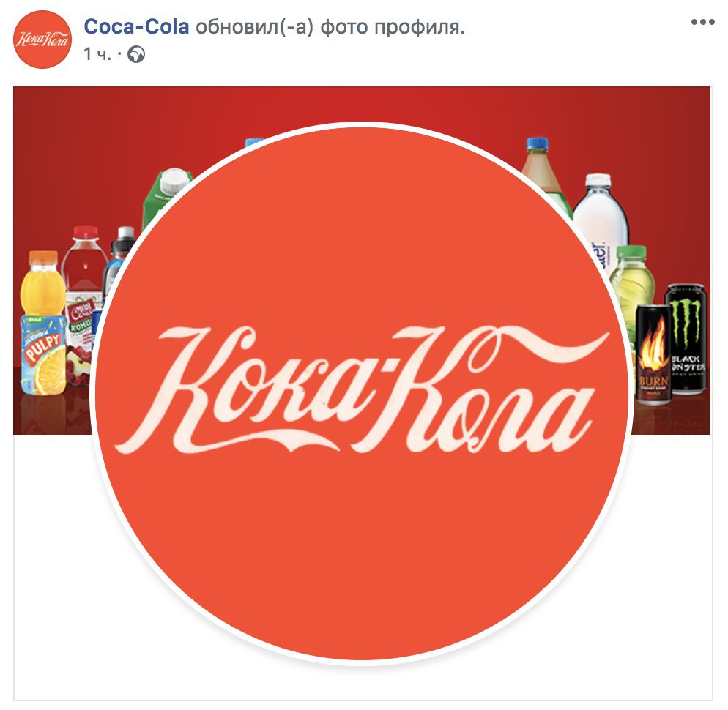
Task: Open the post options three-dot menu
Action: pyautogui.click(x=702, y=22)
